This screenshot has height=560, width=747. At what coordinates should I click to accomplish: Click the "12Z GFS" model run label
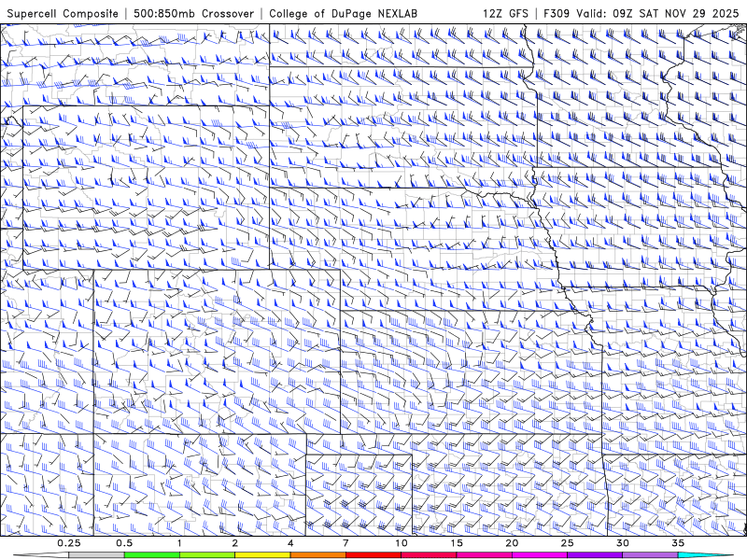(x=505, y=13)
